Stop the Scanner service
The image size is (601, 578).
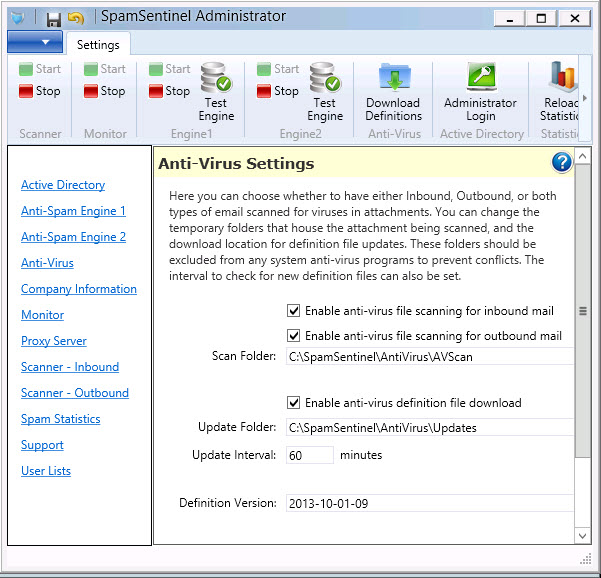click(40, 91)
